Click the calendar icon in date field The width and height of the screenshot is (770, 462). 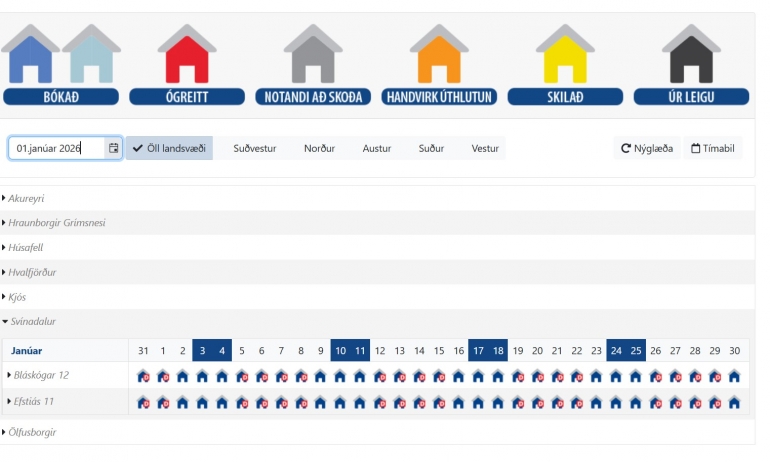click(x=114, y=148)
